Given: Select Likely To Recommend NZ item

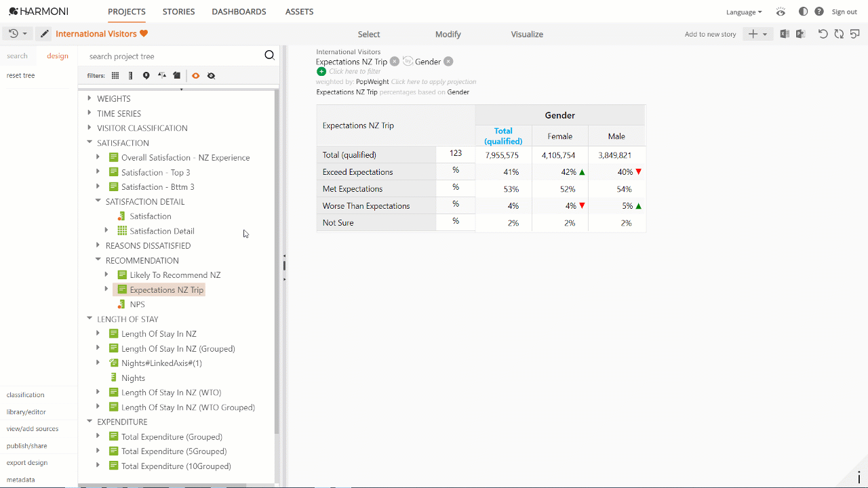Looking at the screenshot, I should click(x=175, y=275).
